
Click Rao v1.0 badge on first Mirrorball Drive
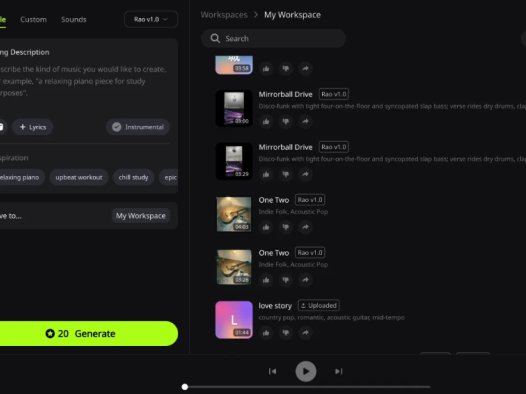coord(333,94)
